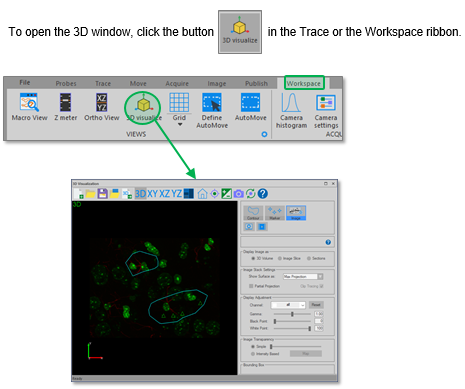Viewport: 465px width, 389px height.
Task: Open the Show Surface as dropdown
Action: 303,276
